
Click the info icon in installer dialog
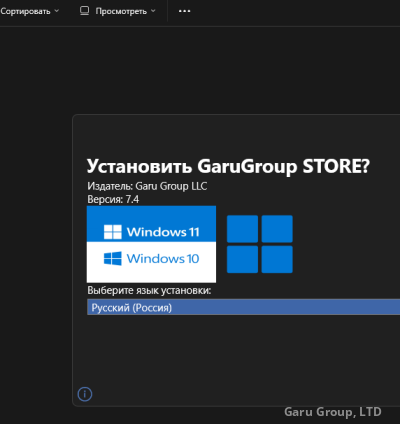click(85, 394)
